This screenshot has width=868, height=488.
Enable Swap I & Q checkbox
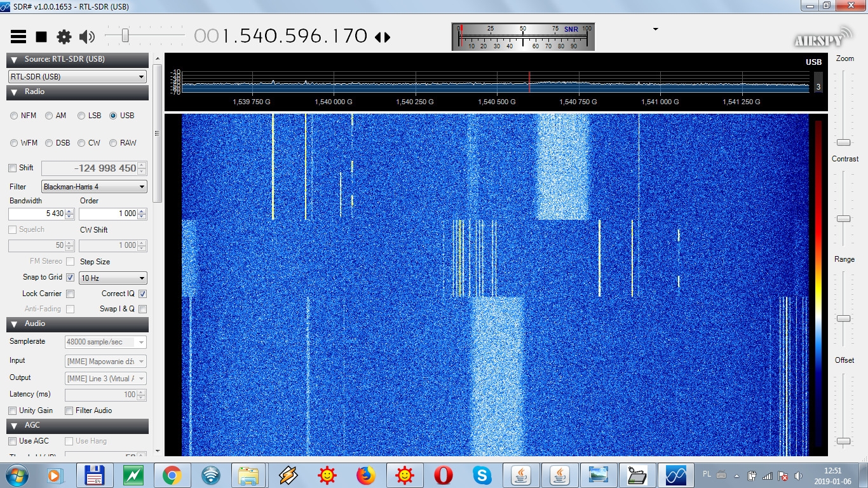(x=142, y=309)
